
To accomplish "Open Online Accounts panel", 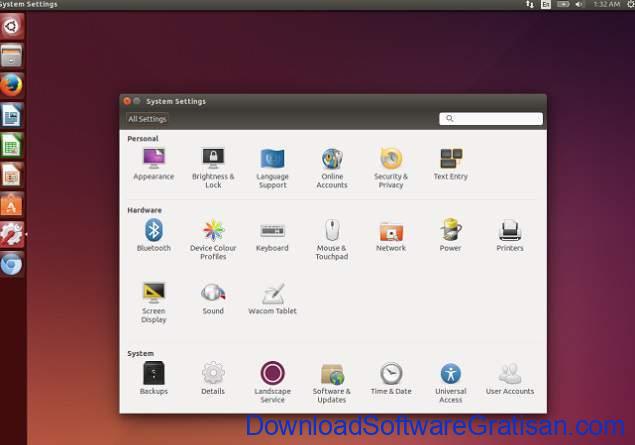I will pos(332,168).
